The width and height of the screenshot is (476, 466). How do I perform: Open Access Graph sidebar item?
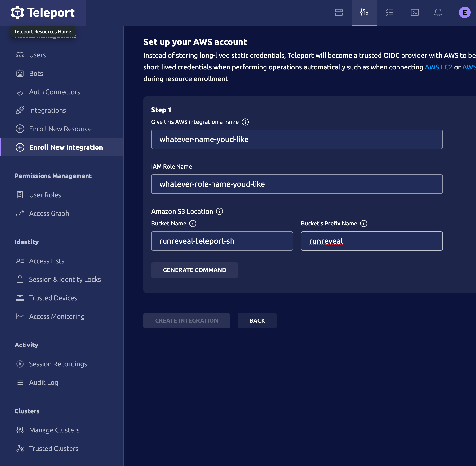coord(49,213)
